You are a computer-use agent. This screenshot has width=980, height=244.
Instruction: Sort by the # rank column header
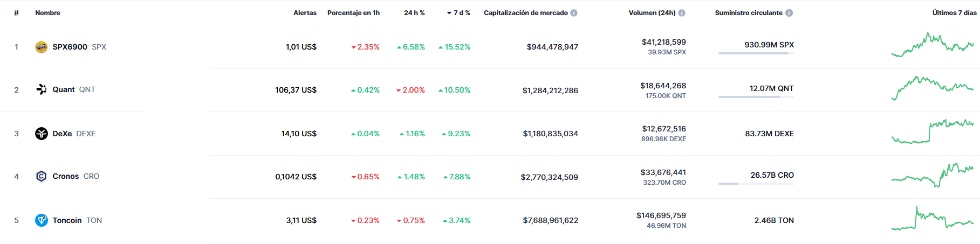(16, 13)
